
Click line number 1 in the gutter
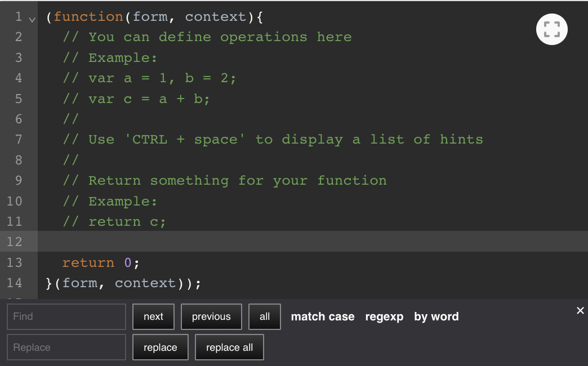click(19, 16)
